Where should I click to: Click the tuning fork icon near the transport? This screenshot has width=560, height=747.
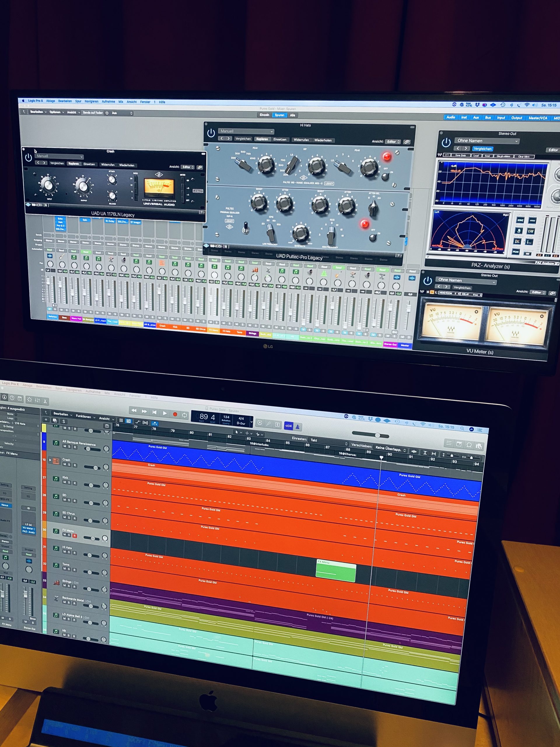pos(268,424)
